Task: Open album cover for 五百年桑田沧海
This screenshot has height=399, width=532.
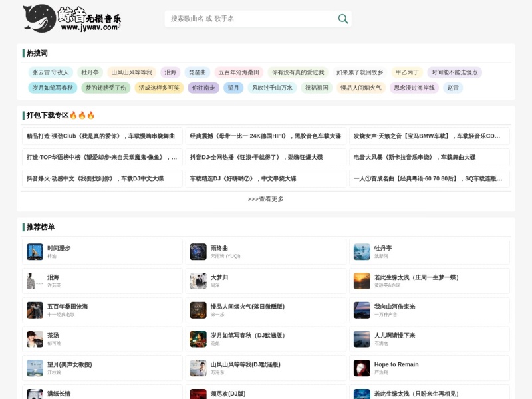Action: click(x=35, y=310)
